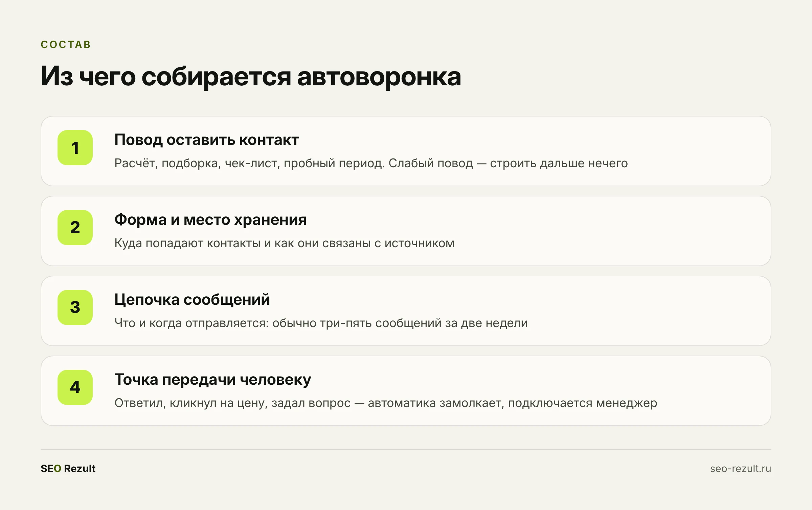The width and height of the screenshot is (812, 510).
Task: Select the title 'Форма и место хранения'
Action: coord(210,220)
